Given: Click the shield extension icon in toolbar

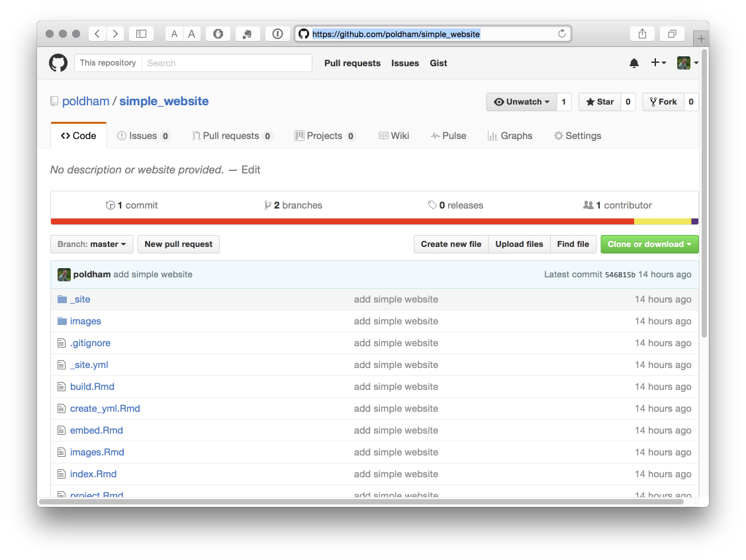Looking at the screenshot, I should [x=218, y=34].
